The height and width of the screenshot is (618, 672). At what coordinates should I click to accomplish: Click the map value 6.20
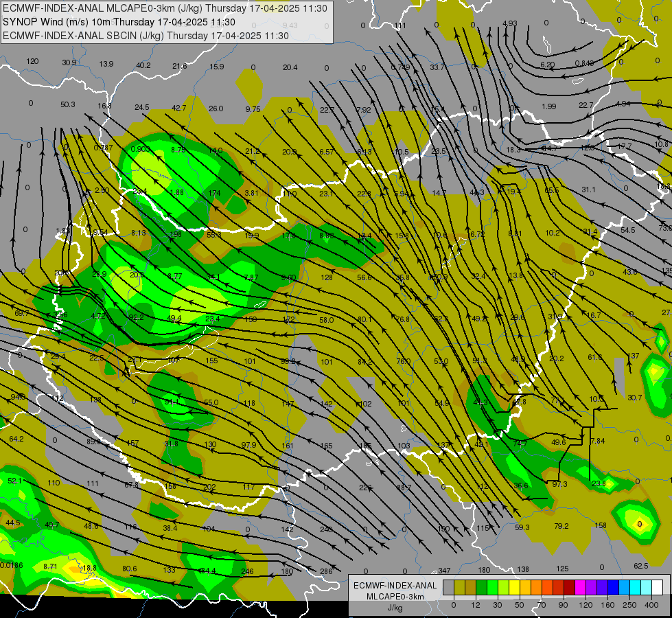coord(547,65)
